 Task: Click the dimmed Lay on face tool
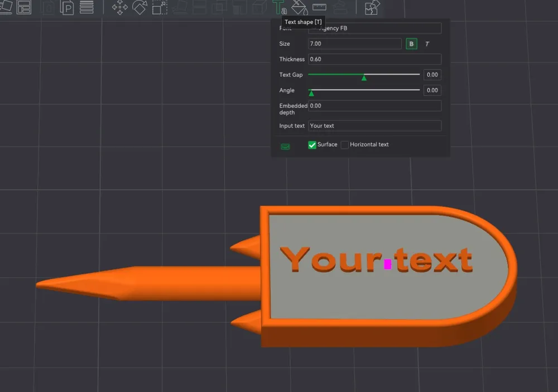[180, 7]
